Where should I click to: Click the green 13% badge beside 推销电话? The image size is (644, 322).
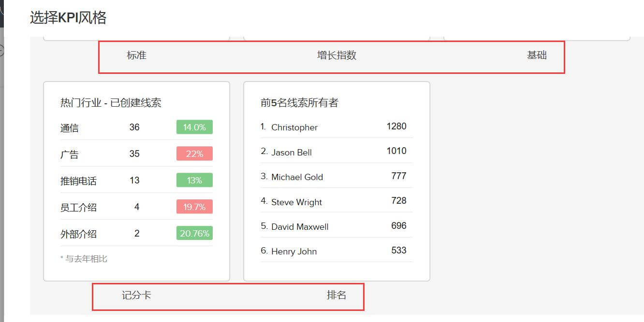[x=193, y=180]
